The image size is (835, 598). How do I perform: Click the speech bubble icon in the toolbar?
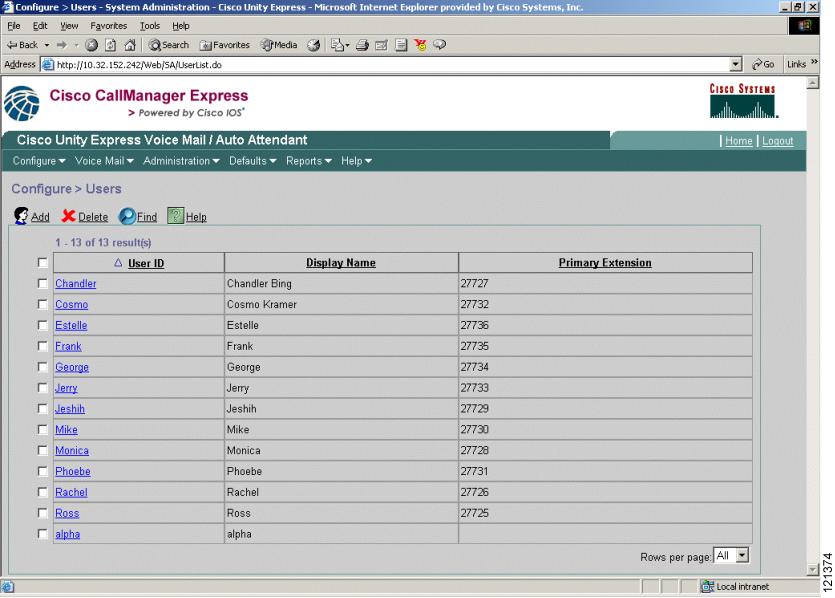pyautogui.click(x=439, y=45)
